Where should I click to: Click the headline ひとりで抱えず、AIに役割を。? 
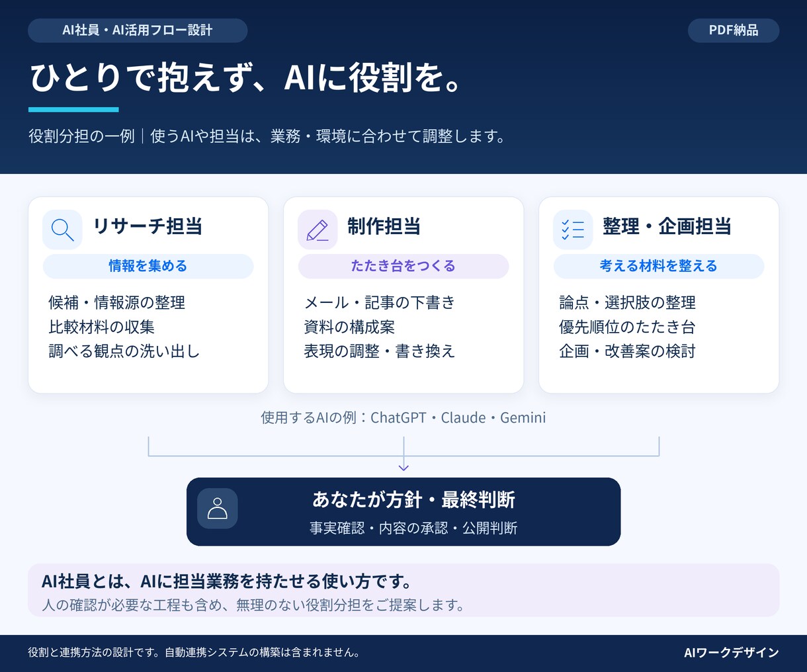[x=245, y=78]
